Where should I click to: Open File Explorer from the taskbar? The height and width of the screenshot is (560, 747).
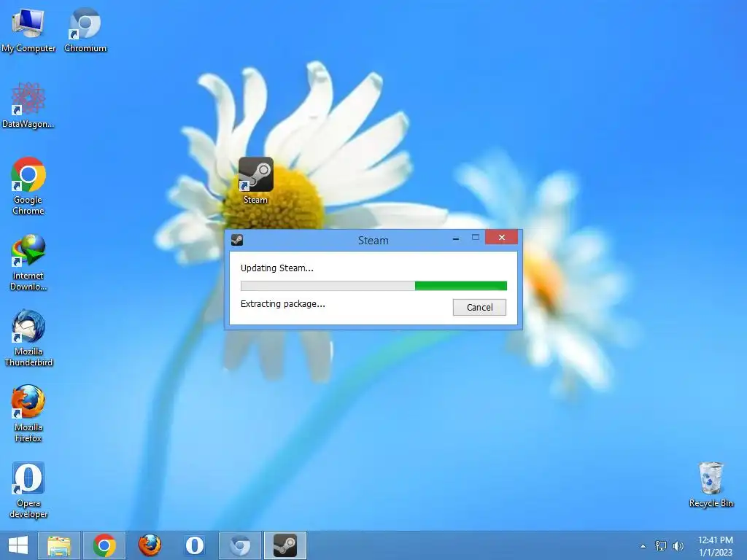tap(59, 545)
